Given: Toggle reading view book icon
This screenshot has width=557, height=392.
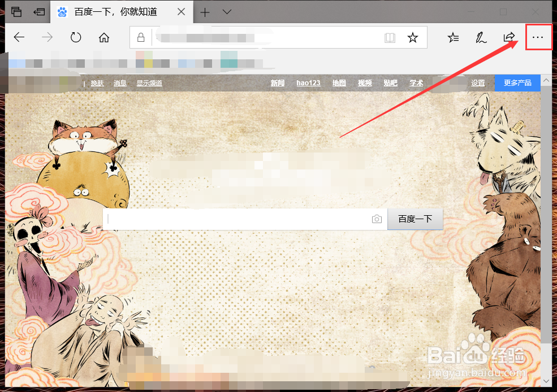Looking at the screenshot, I should 390,38.
